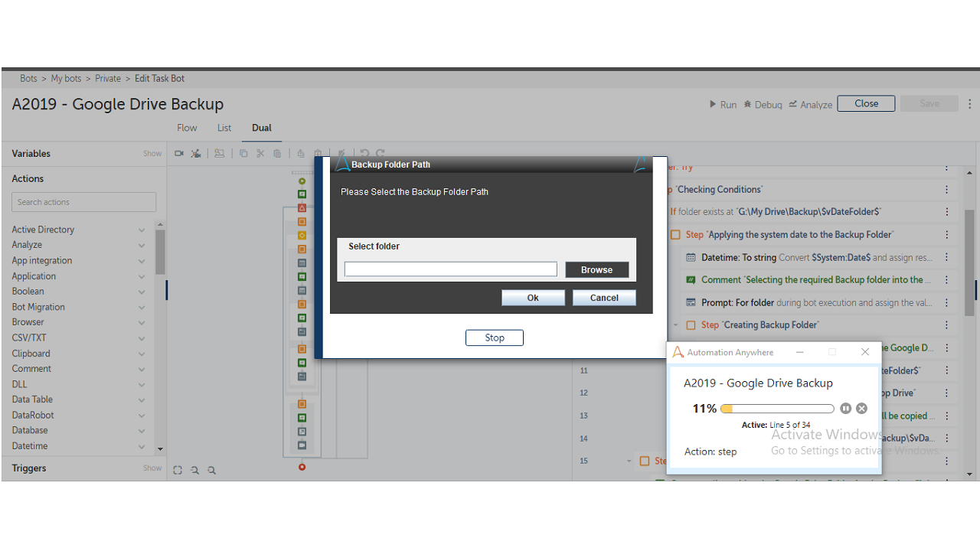The image size is (980, 551).
Task: Cancel the Backup Folder Path prompt
Action: (604, 298)
